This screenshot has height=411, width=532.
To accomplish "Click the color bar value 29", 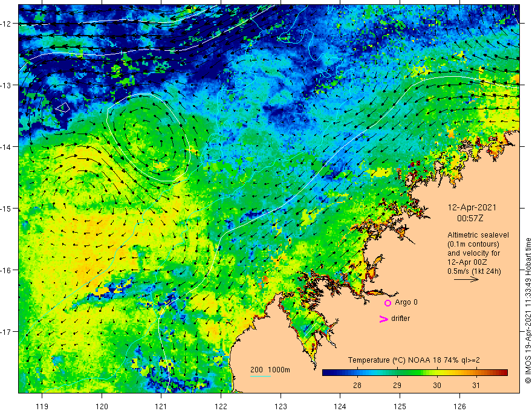I will click(x=397, y=385).
